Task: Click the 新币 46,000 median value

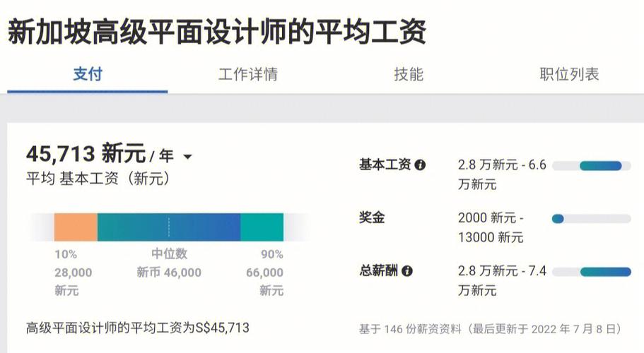Action: point(169,273)
